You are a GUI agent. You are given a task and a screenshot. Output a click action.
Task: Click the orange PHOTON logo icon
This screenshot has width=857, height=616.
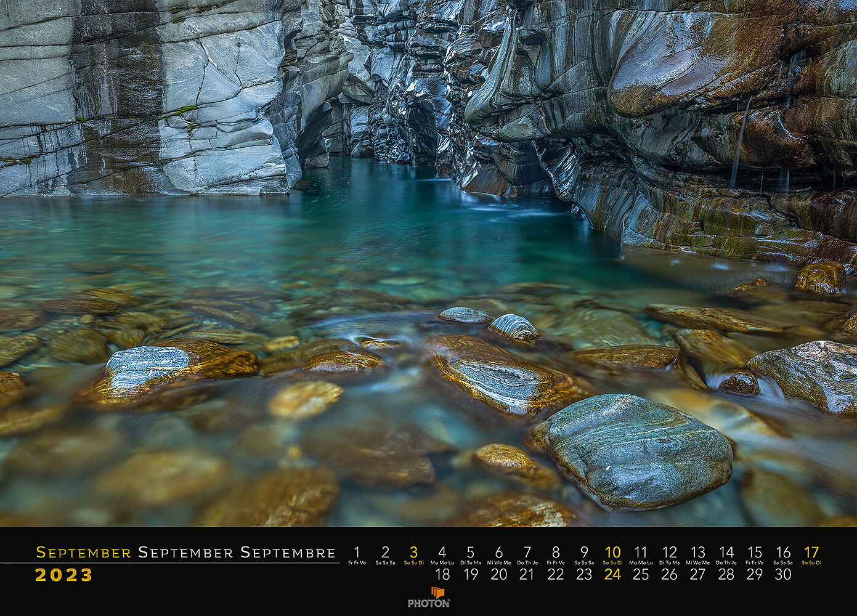click(437, 593)
